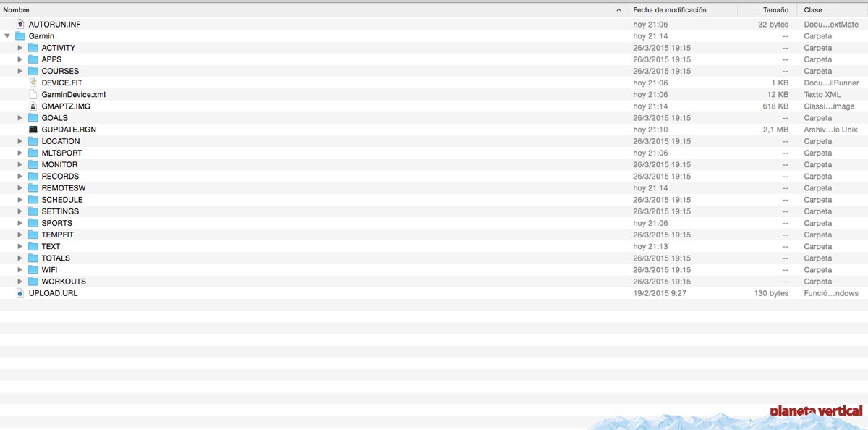The width and height of the screenshot is (868, 430).
Task: Expand the MLTSPORT folder triangle
Action: pyautogui.click(x=20, y=153)
